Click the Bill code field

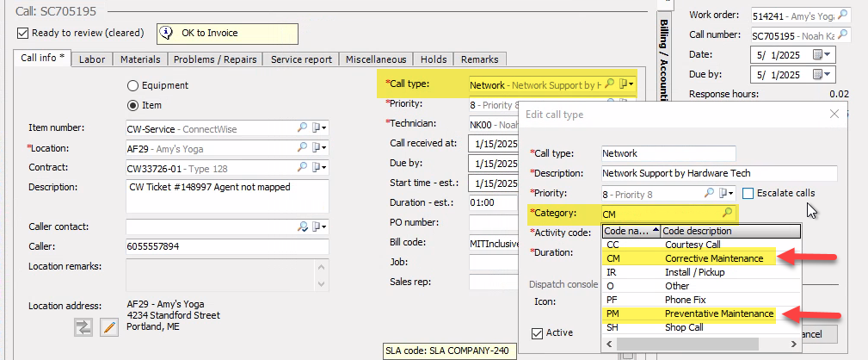tap(494, 243)
